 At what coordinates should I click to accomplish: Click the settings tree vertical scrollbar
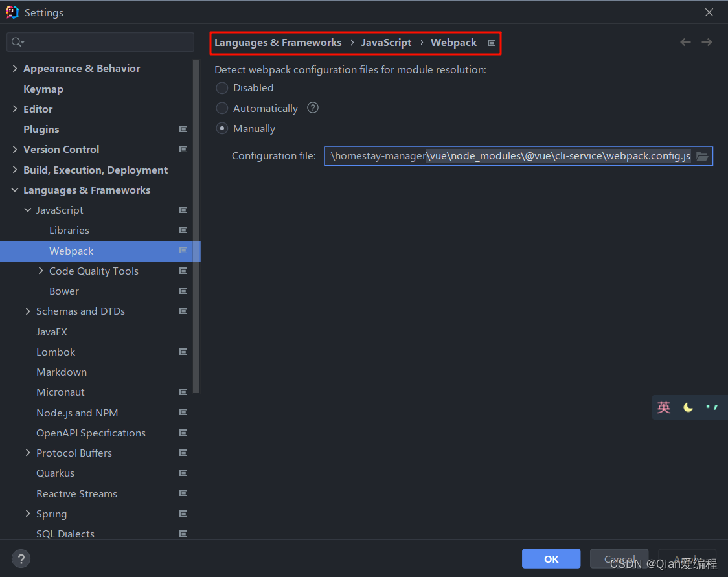tap(196, 226)
